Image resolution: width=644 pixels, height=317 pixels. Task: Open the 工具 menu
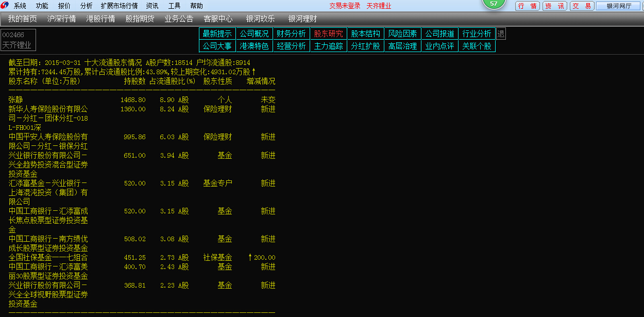[175, 6]
